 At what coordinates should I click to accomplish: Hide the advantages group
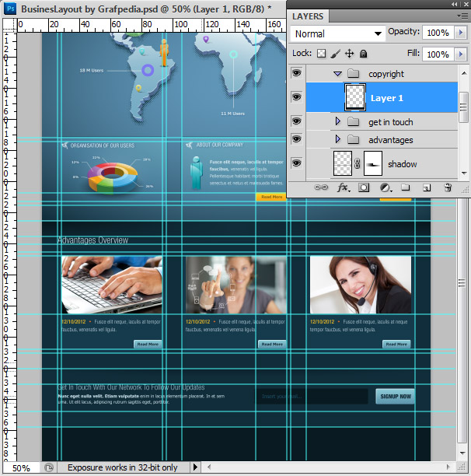coord(296,139)
